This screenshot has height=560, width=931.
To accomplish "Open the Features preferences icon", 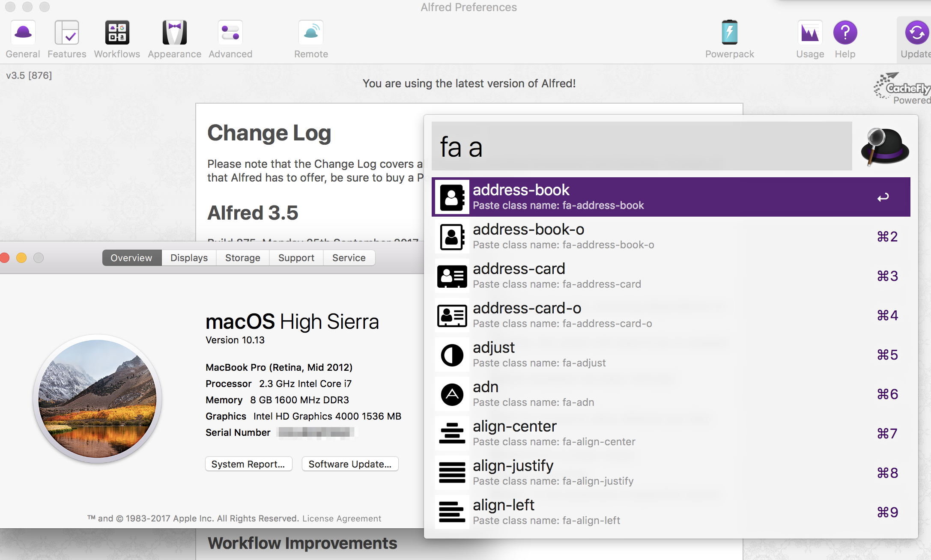I will pos(67,33).
